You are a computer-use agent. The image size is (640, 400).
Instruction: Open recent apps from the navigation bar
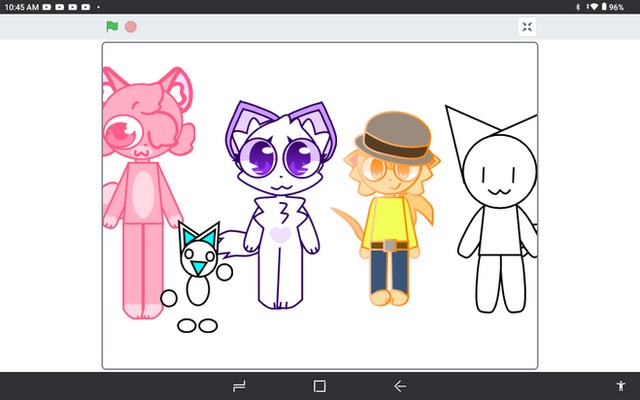click(x=239, y=386)
